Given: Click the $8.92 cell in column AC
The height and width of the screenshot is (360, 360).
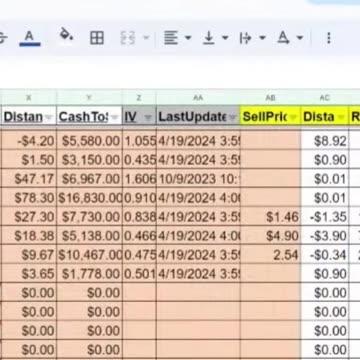Looking at the screenshot, I should click(x=325, y=141).
